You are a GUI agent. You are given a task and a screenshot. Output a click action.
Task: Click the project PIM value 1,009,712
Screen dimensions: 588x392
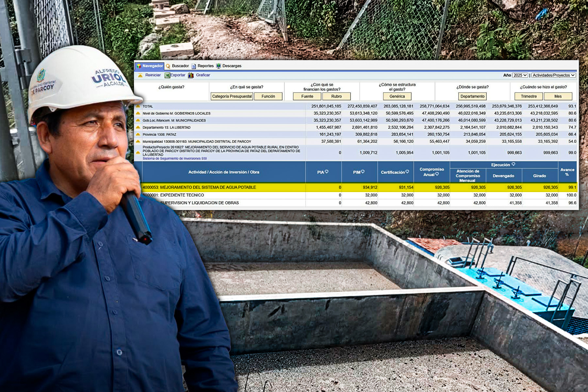pyautogui.click(x=368, y=153)
